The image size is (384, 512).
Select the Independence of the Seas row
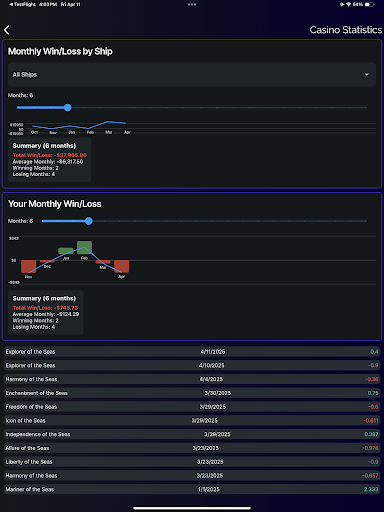[x=192, y=434]
